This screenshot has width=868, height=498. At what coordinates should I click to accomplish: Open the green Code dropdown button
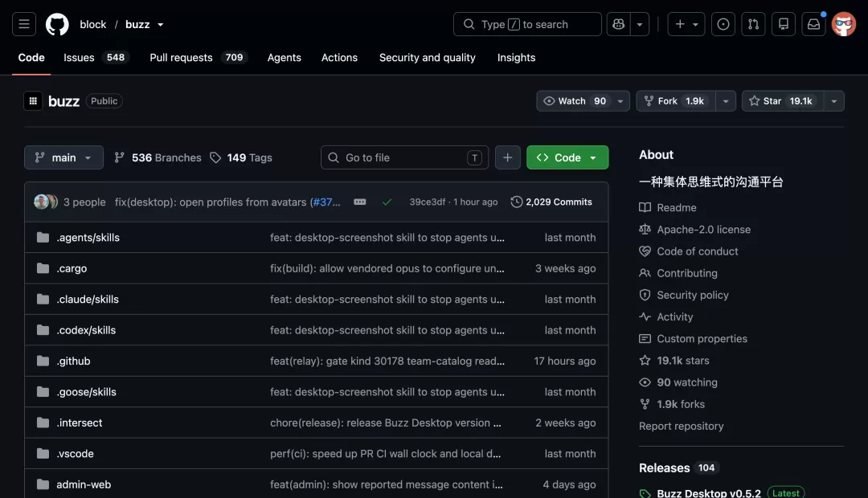coord(567,157)
